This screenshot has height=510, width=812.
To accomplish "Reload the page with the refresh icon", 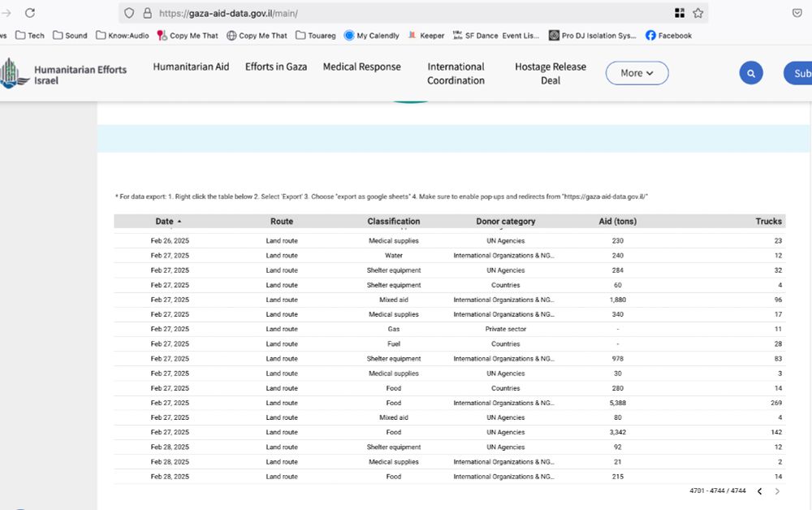I will pos(30,13).
